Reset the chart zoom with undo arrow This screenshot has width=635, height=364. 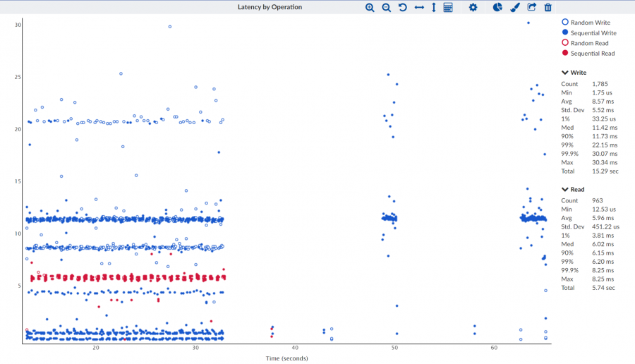(402, 7)
